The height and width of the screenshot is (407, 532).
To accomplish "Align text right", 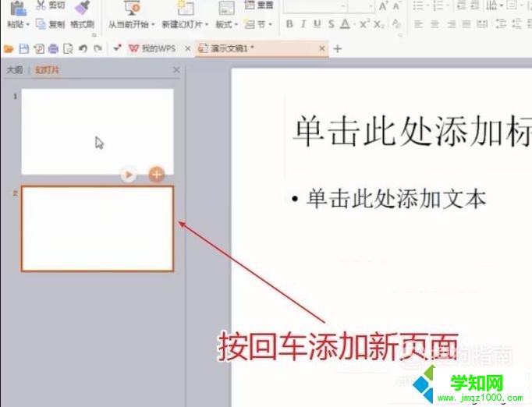I will point(451,24).
